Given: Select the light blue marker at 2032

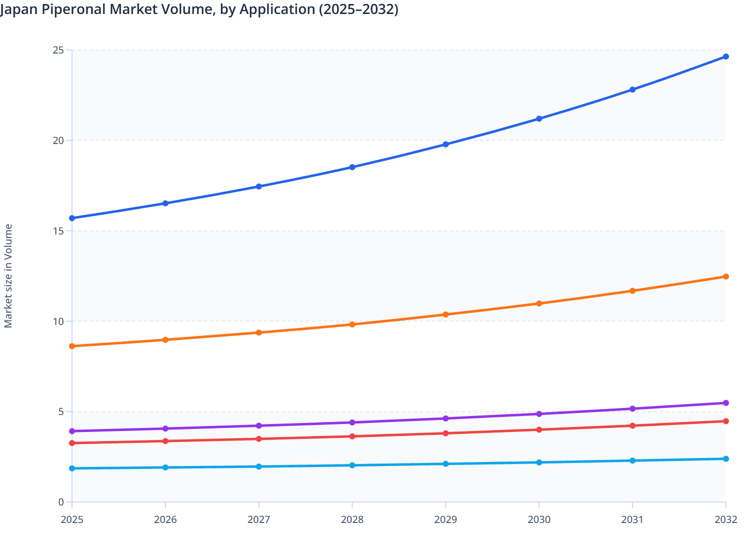Looking at the screenshot, I should 725,458.
